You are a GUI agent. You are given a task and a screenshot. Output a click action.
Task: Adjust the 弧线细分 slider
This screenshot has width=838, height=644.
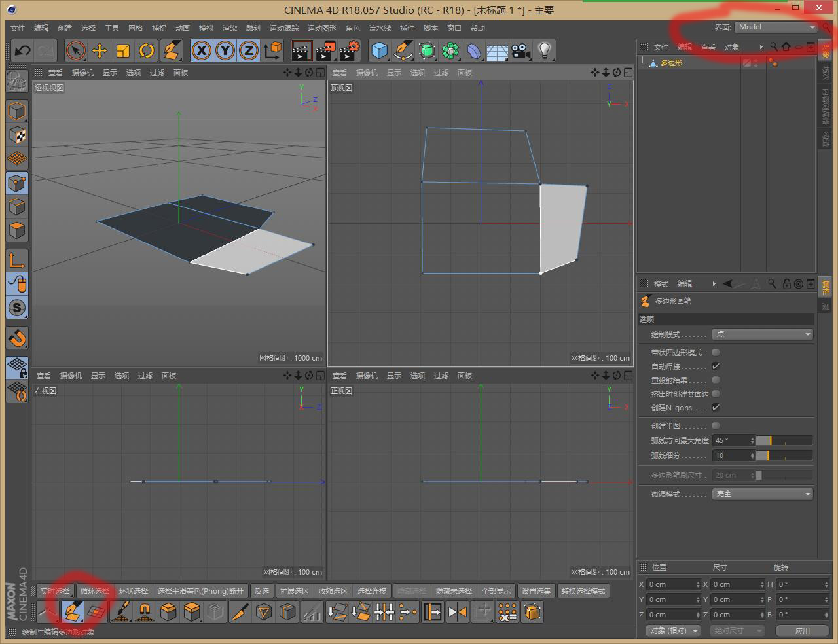click(x=784, y=456)
